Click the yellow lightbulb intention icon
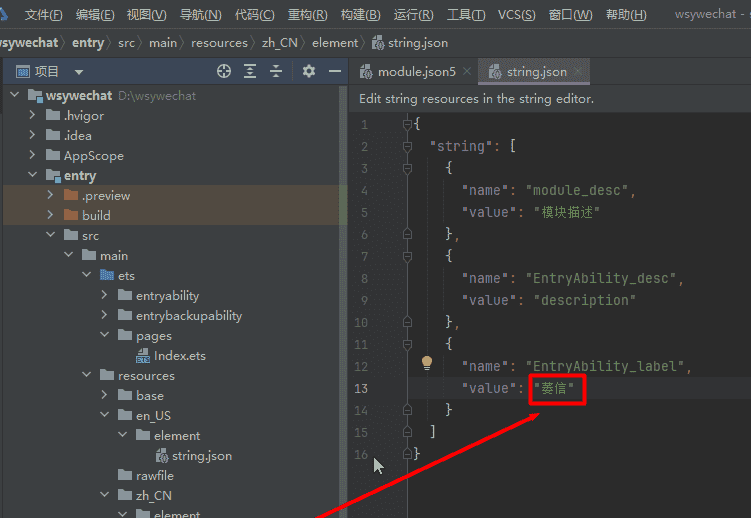The image size is (751, 518). click(x=427, y=362)
